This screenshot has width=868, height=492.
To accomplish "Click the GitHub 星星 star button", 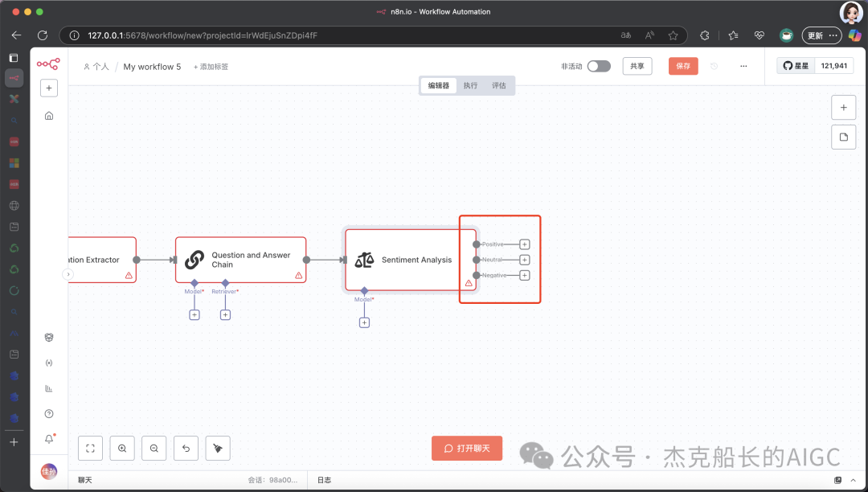I will (796, 66).
